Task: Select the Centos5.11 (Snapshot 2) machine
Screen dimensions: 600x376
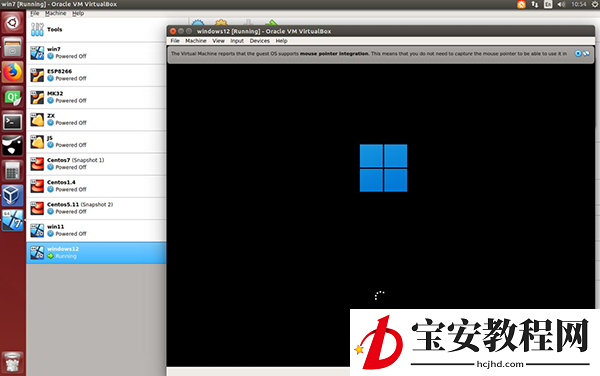Action: pos(96,208)
